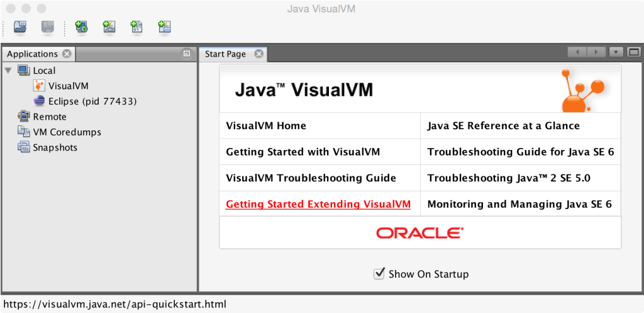Minimize the Applications panel group
The image size is (644, 313).
tap(186, 54)
